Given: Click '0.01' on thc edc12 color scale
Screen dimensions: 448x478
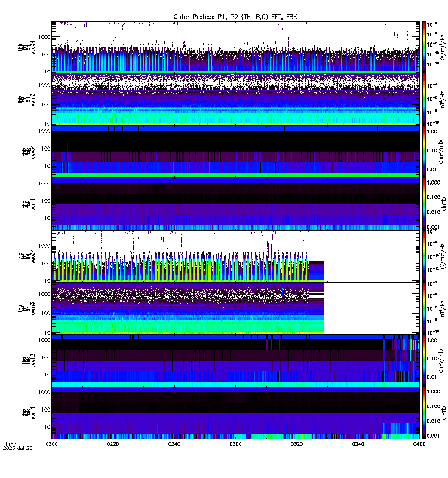Looking at the screenshot, I should [x=432, y=377].
